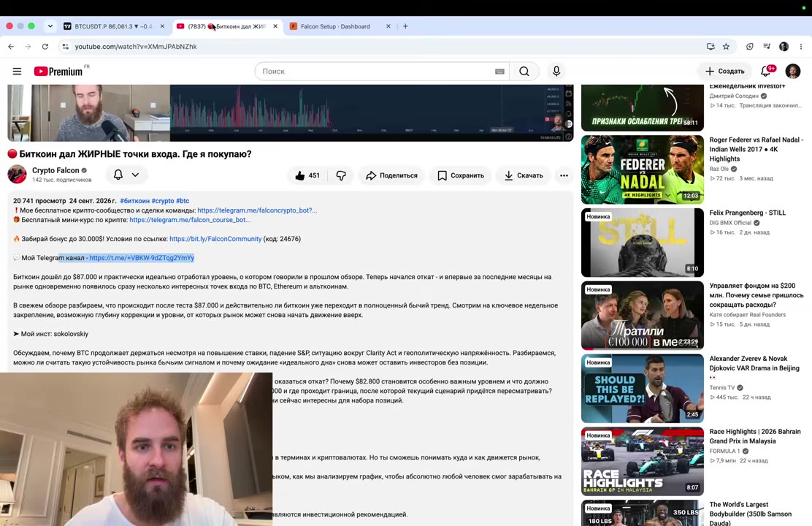
Task: Expand subscription notification options dropdown
Action: coord(135,175)
